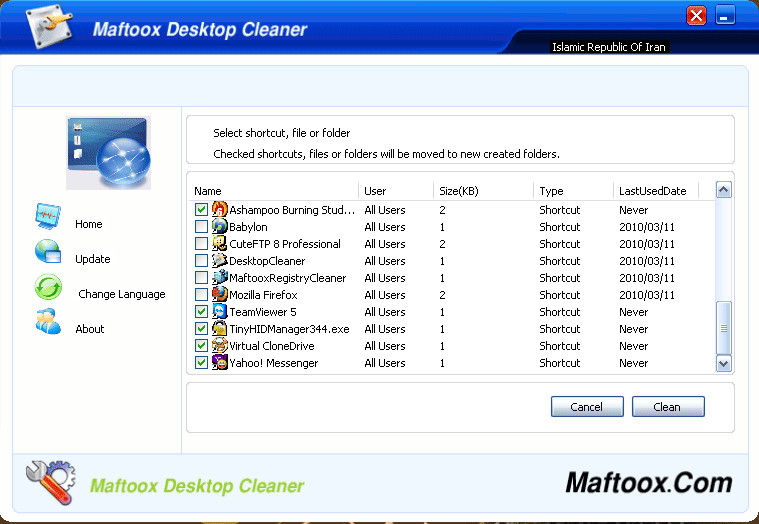
Task: Uncheck the Yahoo! Messenger checkbox
Action: coord(201,362)
